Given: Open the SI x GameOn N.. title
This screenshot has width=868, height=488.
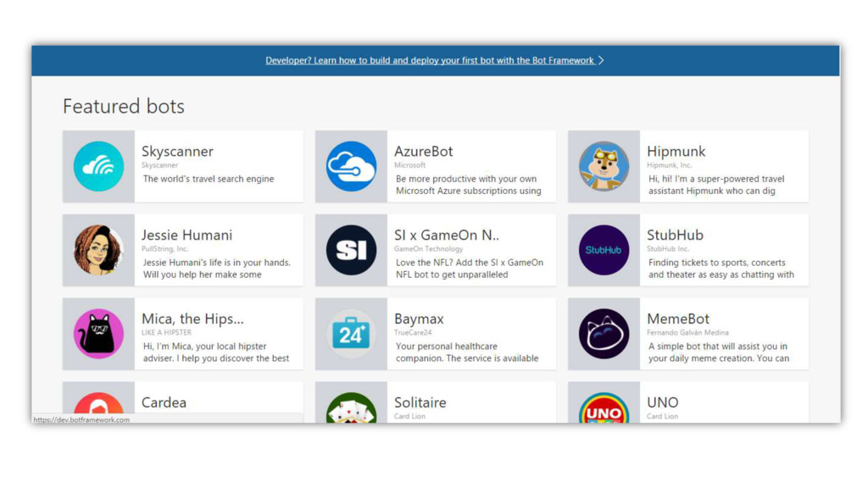Looking at the screenshot, I should point(447,235).
